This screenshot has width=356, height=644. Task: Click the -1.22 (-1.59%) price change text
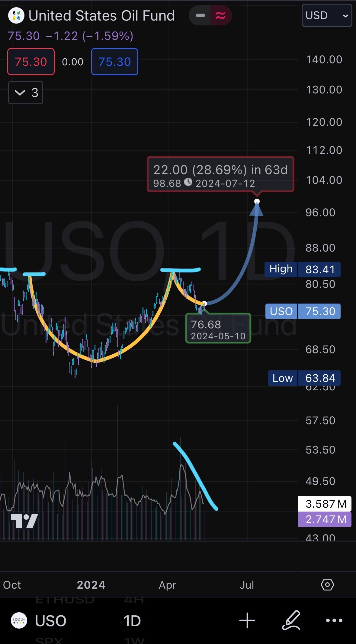click(89, 36)
